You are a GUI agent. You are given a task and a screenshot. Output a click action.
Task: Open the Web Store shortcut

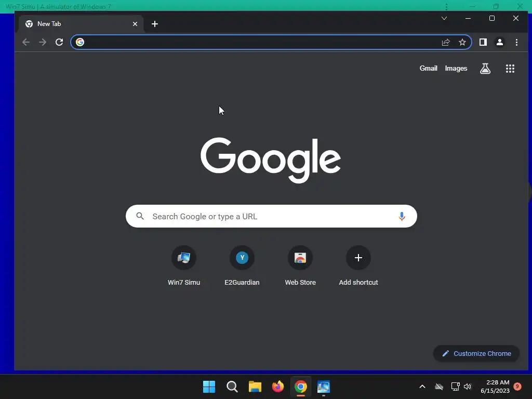(300, 265)
